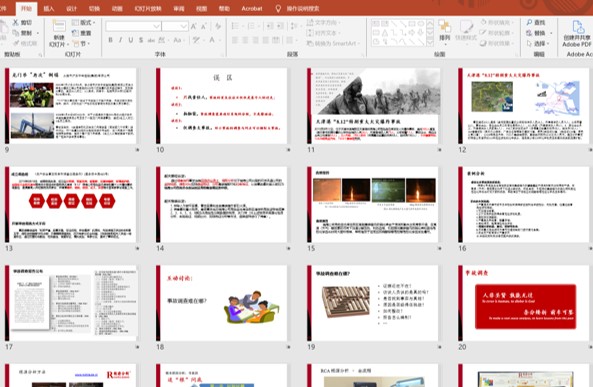Screen dimensions: 593x387
Task: Select slide 18 with the discussion clipart
Action: (222, 303)
